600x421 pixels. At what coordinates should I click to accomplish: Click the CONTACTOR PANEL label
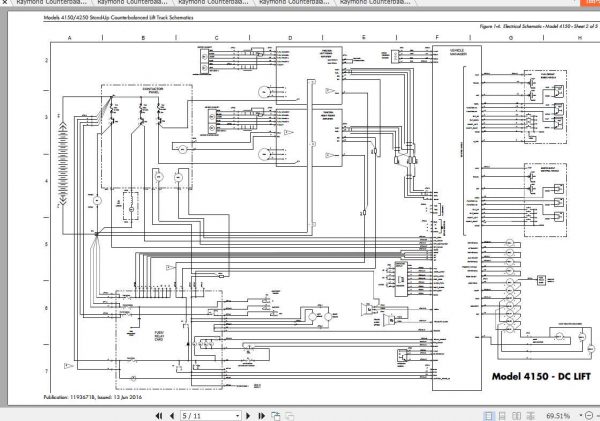153,90
